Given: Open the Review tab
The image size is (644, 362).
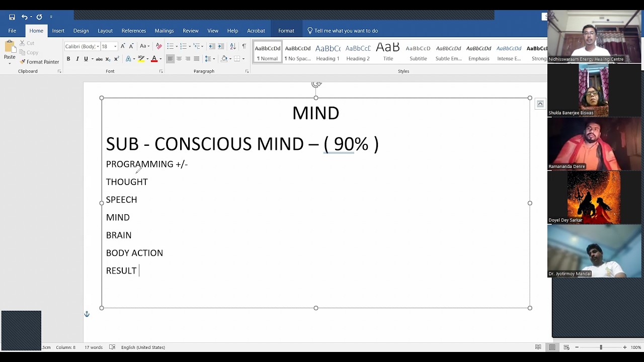Looking at the screenshot, I should pyautogui.click(x=191, y=31).
